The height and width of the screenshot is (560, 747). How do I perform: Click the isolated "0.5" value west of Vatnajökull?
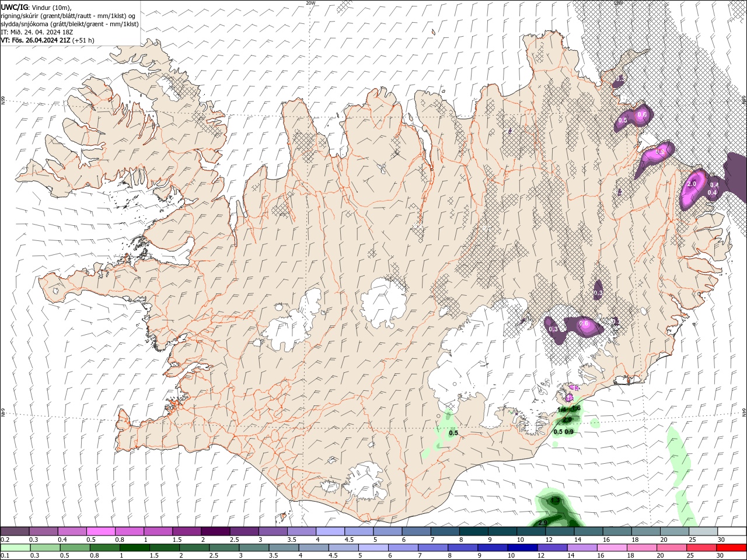pyautogui.click(x=453, y=433)
